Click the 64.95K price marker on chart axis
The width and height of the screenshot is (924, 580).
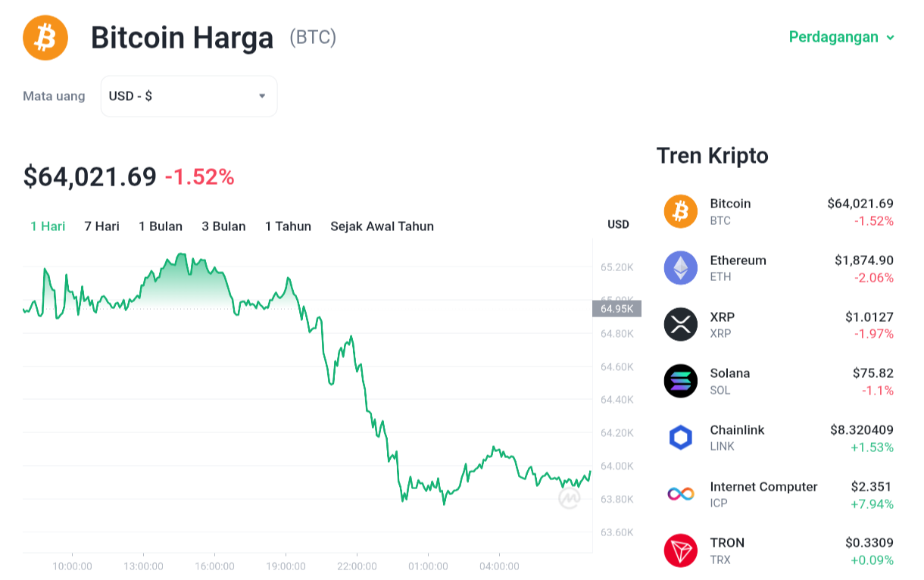[x=617, y=309]
